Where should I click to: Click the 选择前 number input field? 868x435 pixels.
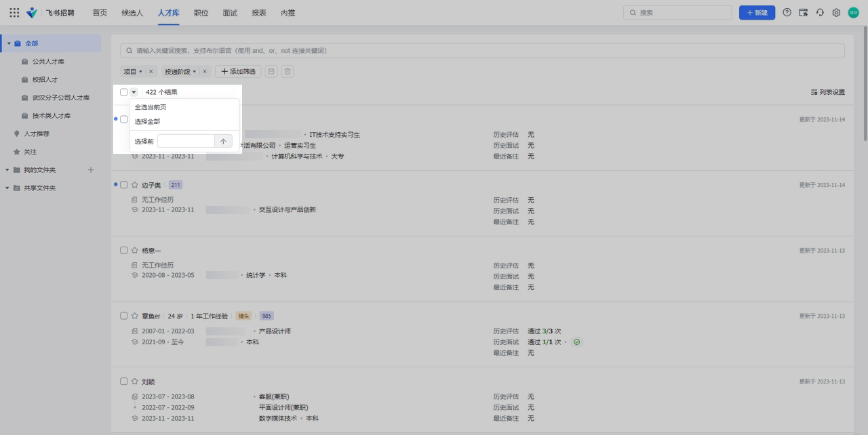[x=186, y=142]
